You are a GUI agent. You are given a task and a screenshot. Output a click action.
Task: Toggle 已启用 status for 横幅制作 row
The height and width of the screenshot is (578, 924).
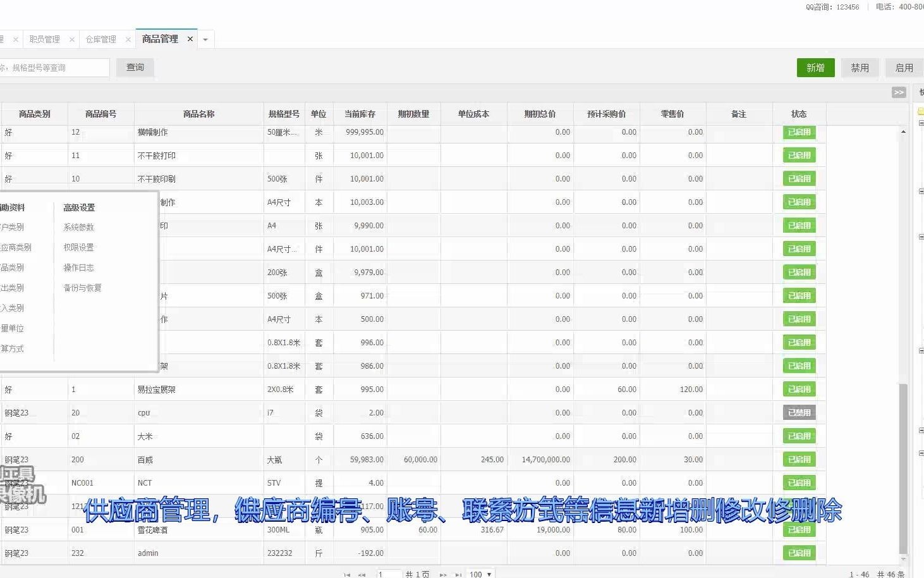tap(799, 132)
